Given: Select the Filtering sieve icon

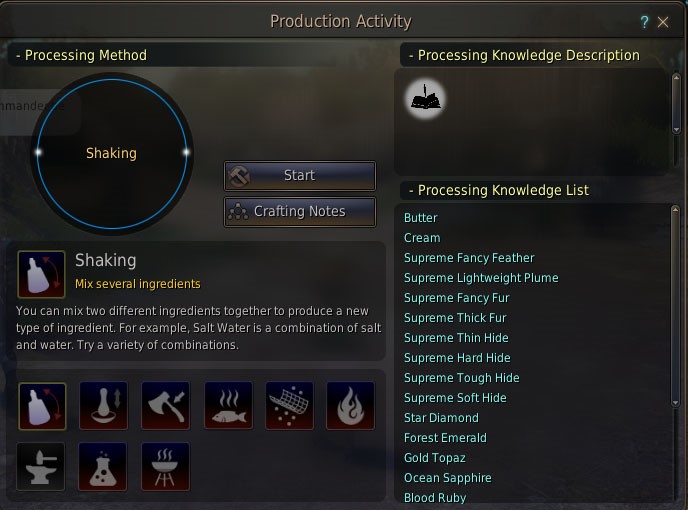Looking at the screenshot, I should 289,406.
